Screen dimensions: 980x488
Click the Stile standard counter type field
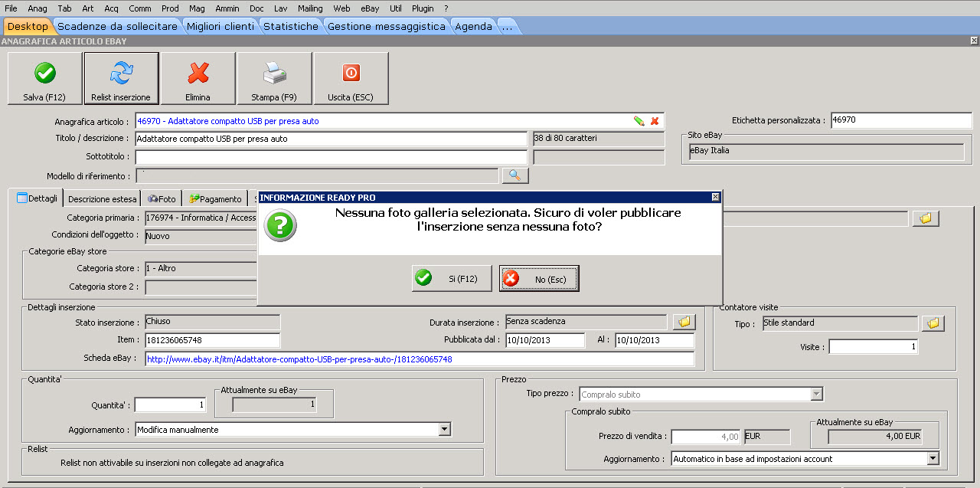click(839, 323)
